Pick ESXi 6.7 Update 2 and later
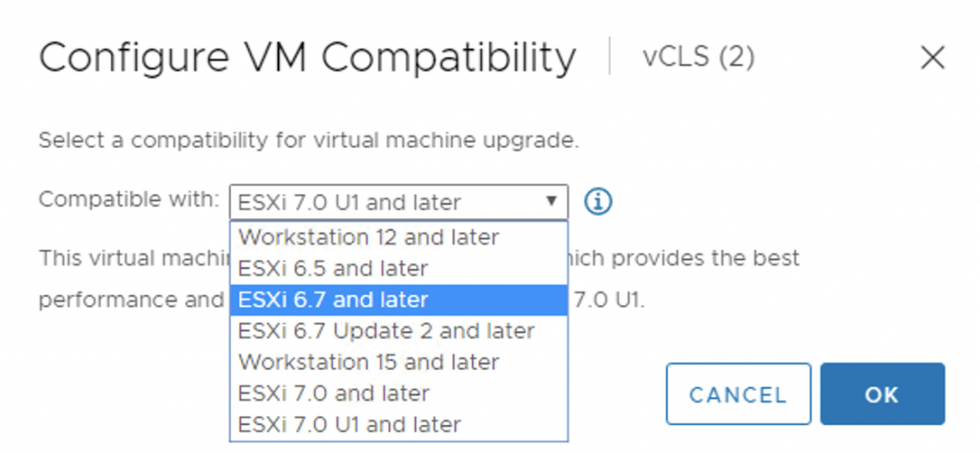The height and width of the screenshot is (453, 980). 387,331
